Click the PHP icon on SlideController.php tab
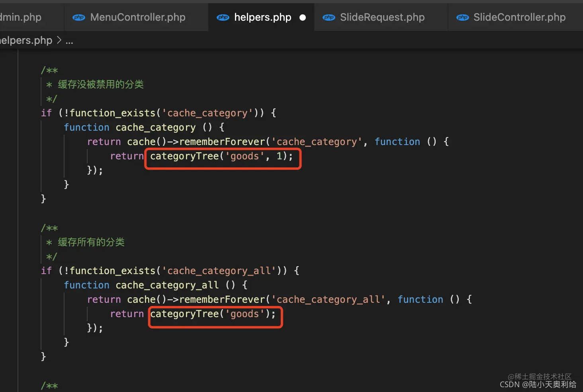 click(463, 18)
